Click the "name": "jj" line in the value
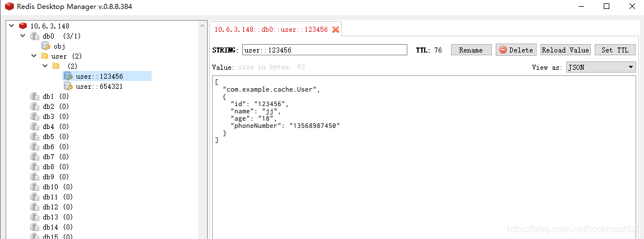The image size is (644, 239). [x=255, y=111]
